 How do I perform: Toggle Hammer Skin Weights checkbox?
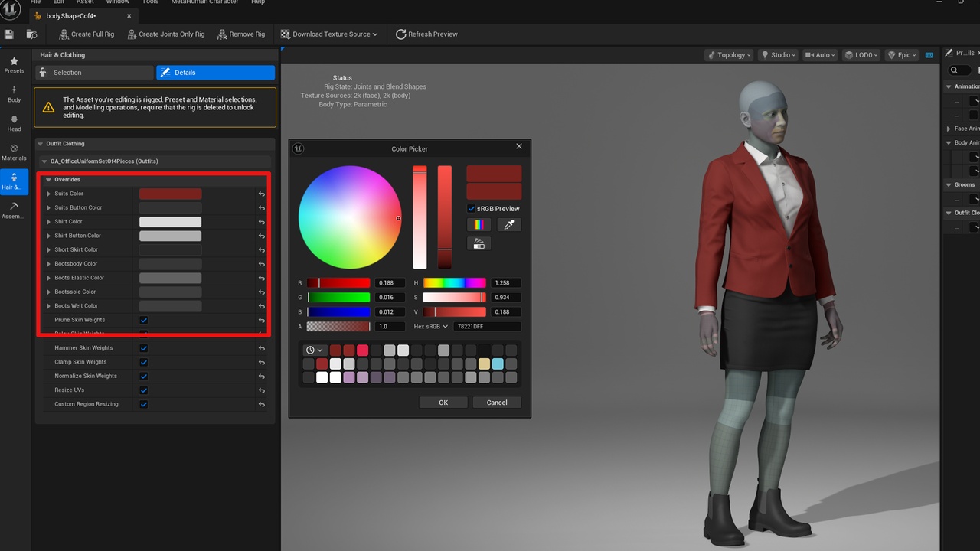[144, 348]
